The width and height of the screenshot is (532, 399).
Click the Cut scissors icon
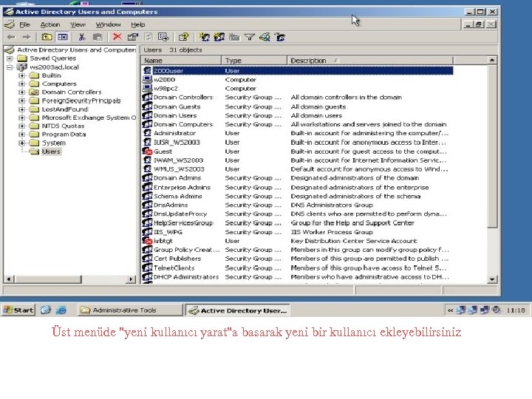[x=82, y=37]
